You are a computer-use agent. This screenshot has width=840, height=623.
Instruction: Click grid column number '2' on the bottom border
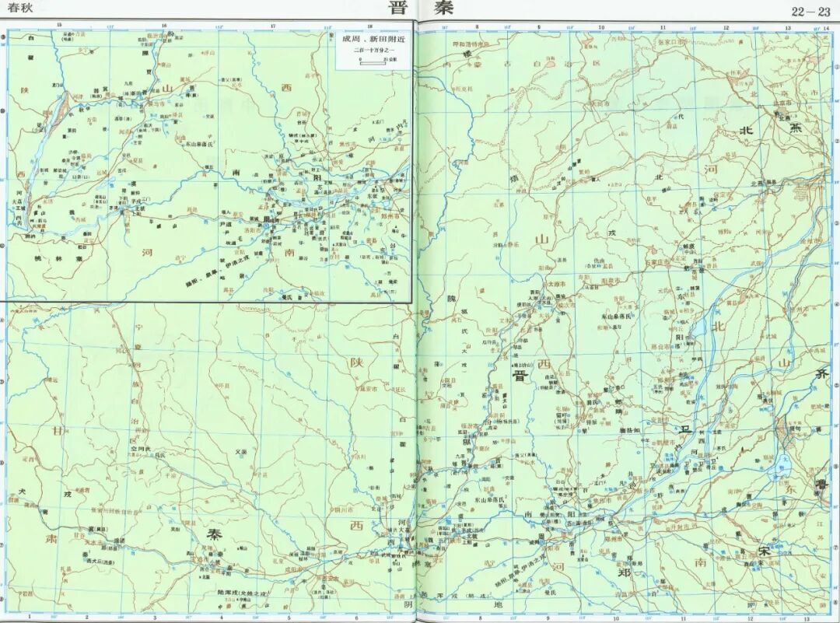[x=86, y=617]
